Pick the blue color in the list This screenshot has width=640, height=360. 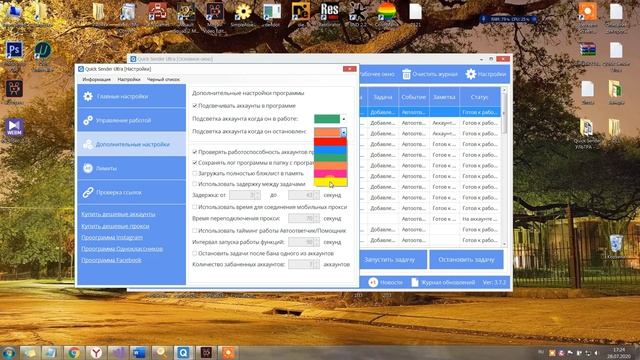[330, 150]
